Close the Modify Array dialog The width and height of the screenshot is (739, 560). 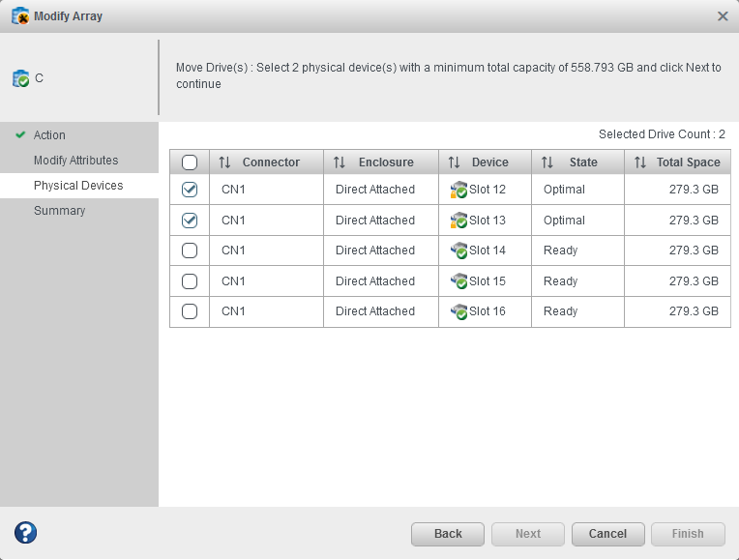point(723,16)
